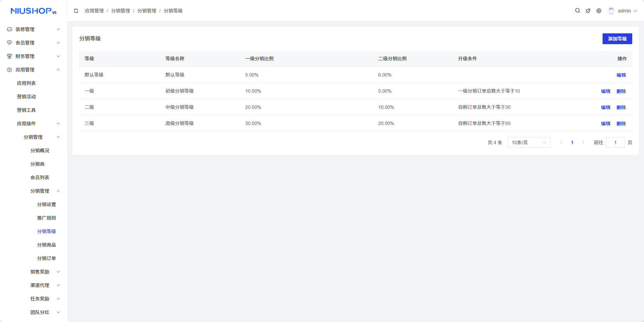Open 分销商品 menu item

click(x=46, y=245)
